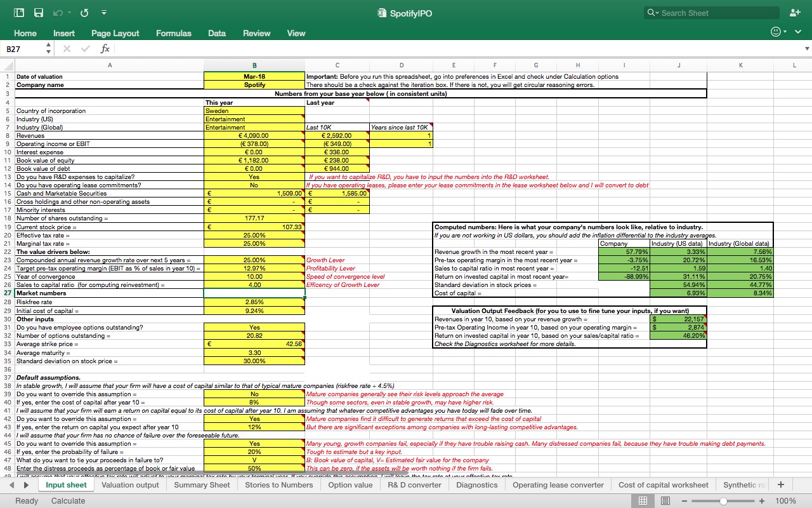This screenshot has height=508, width=812.
Task: Switch to the Valuation output sheet
Action: tap(130, 485)
